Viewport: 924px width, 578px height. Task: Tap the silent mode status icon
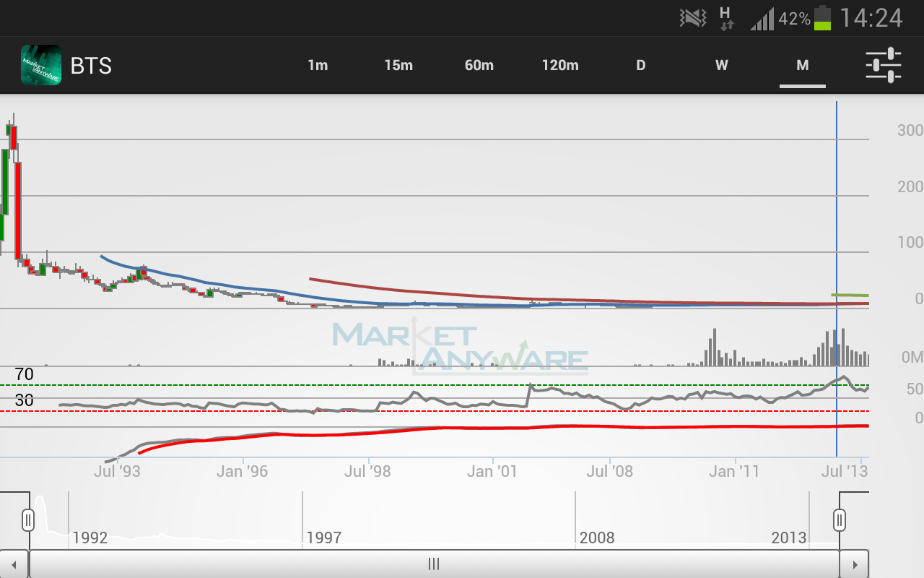[693, 18]
